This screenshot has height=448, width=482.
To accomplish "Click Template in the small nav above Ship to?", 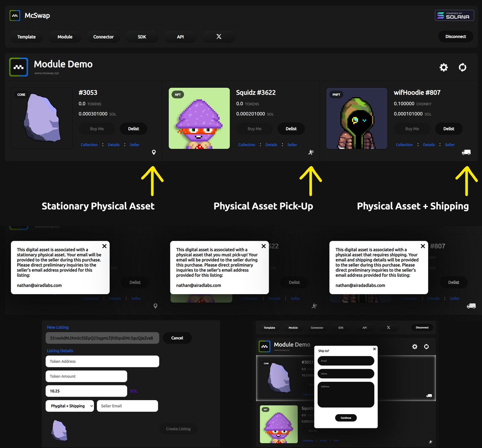I will click(x=270, y=327).
